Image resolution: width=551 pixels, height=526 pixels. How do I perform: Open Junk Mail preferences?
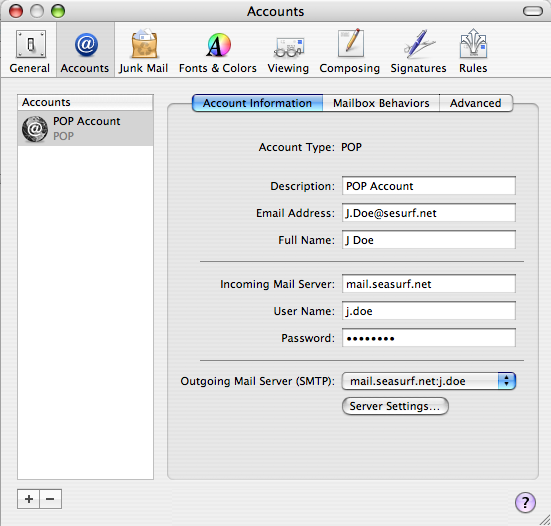tap(143, 51)
